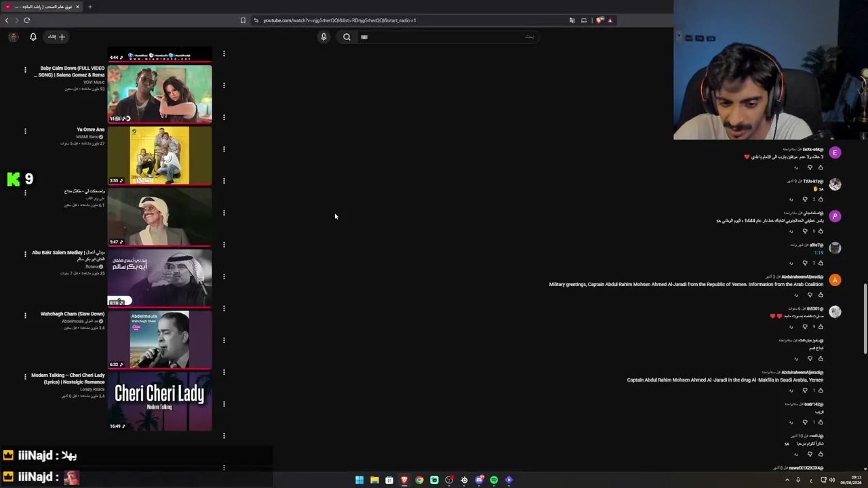Open Ya Omre Ana video thumbnail

click(x=159, y=155)
